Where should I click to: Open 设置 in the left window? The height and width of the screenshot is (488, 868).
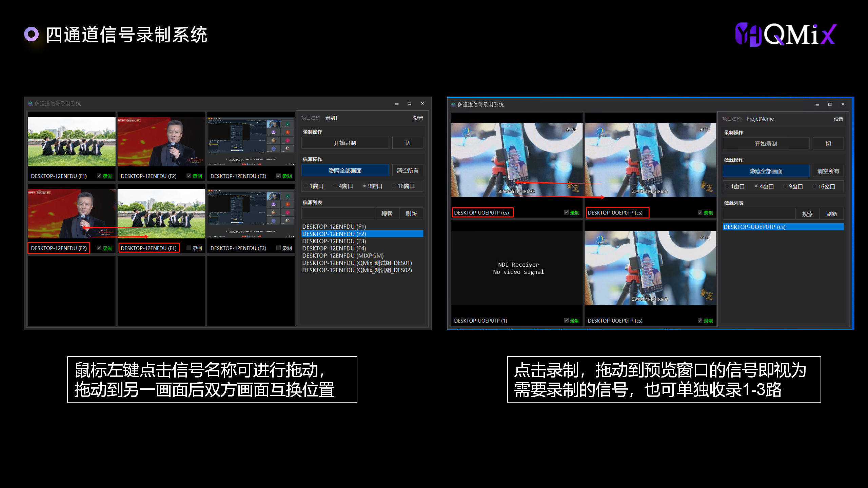418,118
